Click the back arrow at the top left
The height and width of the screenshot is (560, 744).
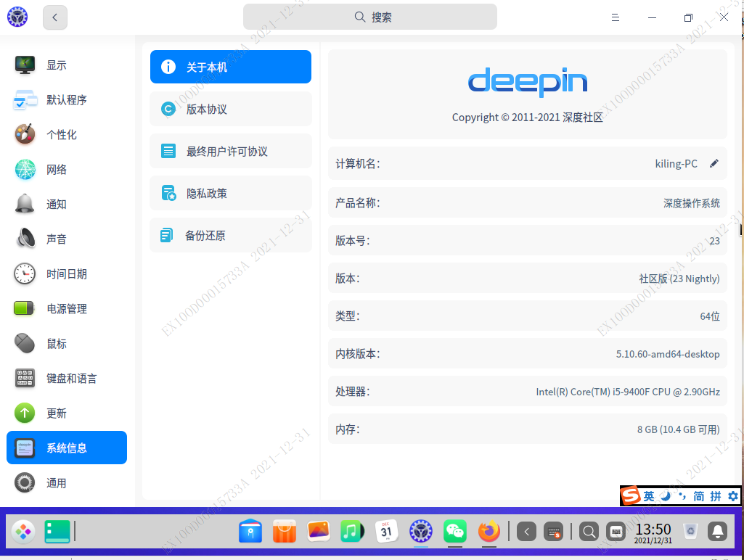54,17
